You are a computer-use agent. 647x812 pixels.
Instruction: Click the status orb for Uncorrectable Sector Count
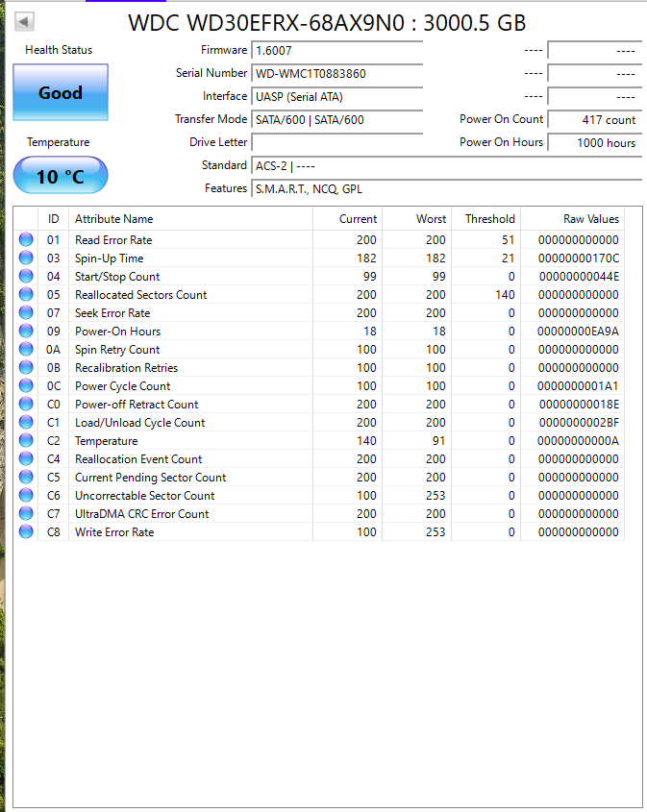coord(26,495)
